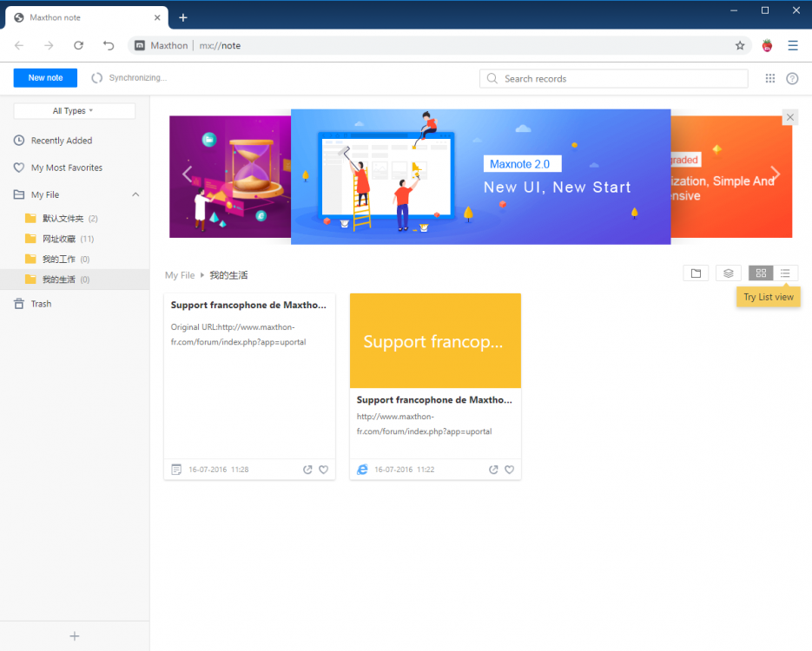The height and width of the screenshot is (651, 812).
Task: Bookmark the page via the star icon
Action: click(739, 45)
